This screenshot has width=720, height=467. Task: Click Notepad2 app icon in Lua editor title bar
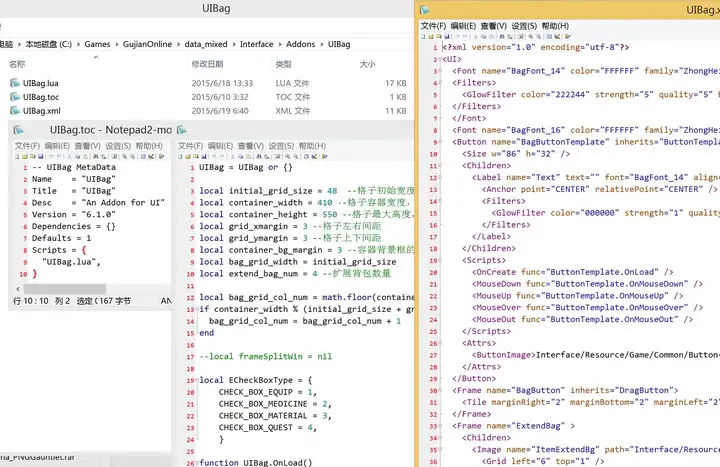[182, 130]
